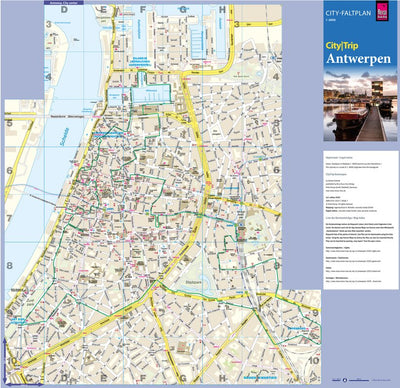
Task: Click grid column letter G on top edge
Action: [183, 9]
